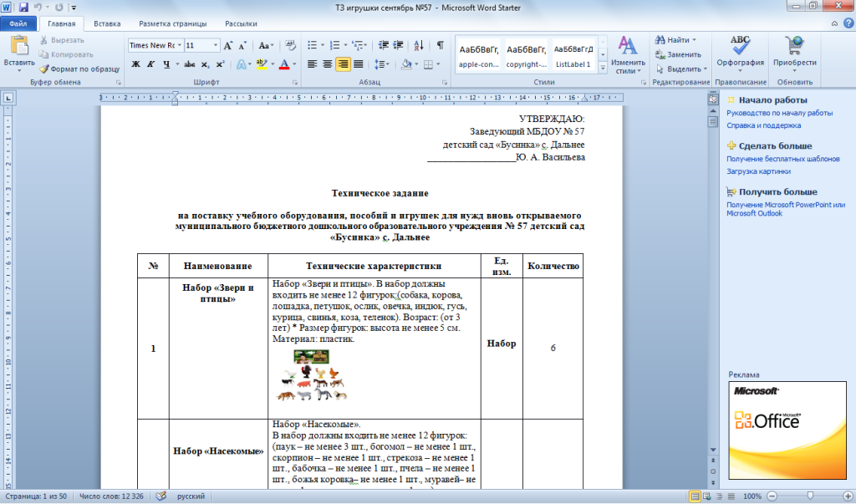Open the font color dropdown arrow
The image size is (856, 504).
[x=294, y=64]
